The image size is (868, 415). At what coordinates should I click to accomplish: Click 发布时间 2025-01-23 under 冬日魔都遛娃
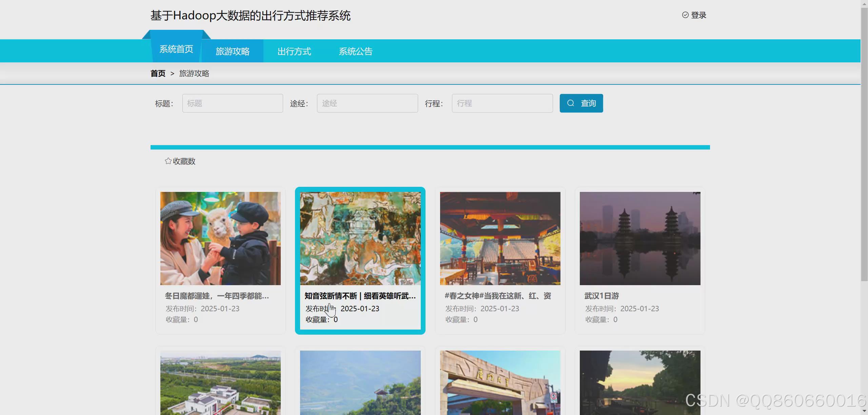point(202,309)
